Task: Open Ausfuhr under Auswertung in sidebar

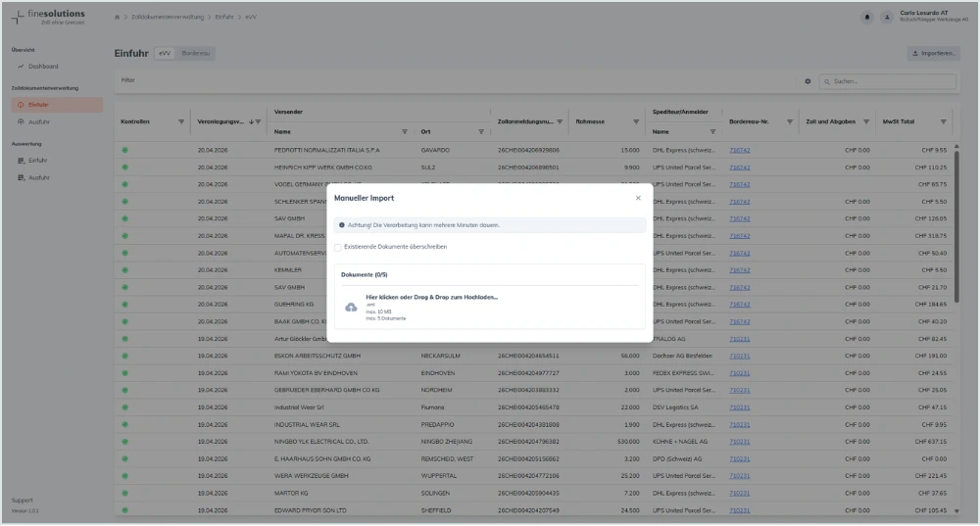Action: tap(39, 178)
